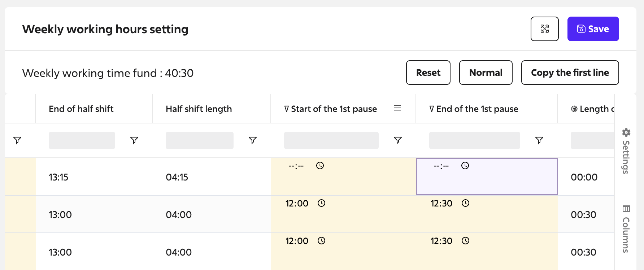Open the Start of the 1st pause column menu

pyautogui.click(x=397, y=108)
